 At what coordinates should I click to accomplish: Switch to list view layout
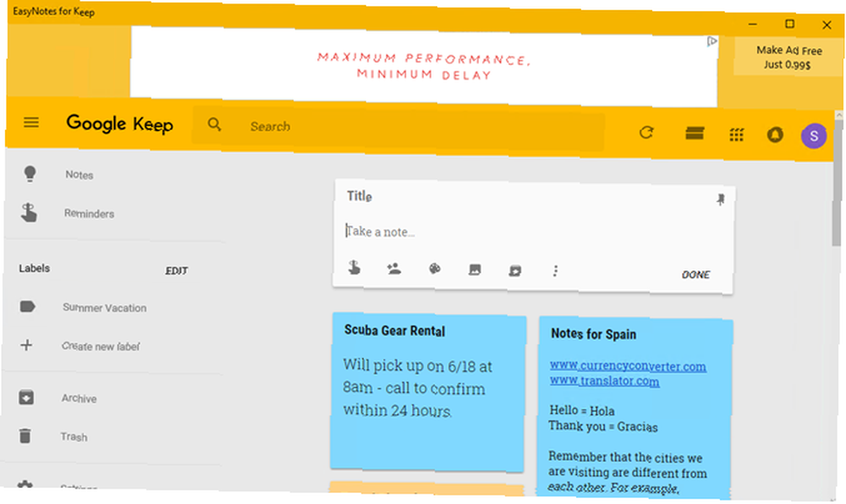coord(695,133)
